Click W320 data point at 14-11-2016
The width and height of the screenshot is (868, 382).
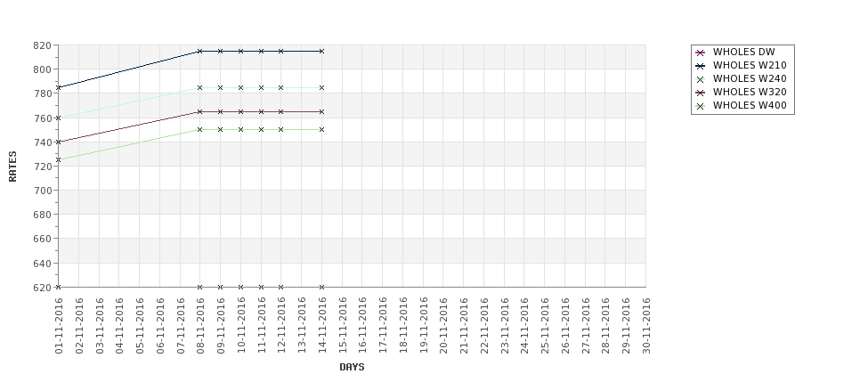(x=321, y=112)
